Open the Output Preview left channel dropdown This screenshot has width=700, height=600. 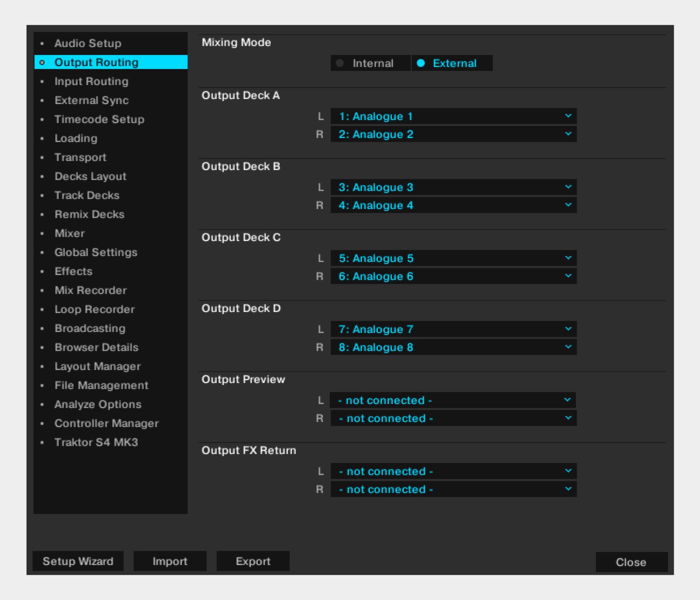point(453,400)
